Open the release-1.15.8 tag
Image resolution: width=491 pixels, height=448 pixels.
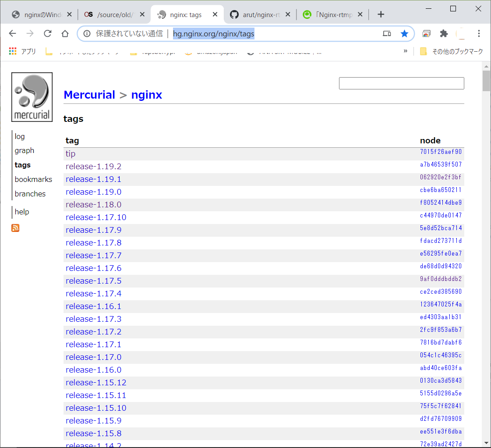pos(93,434)
